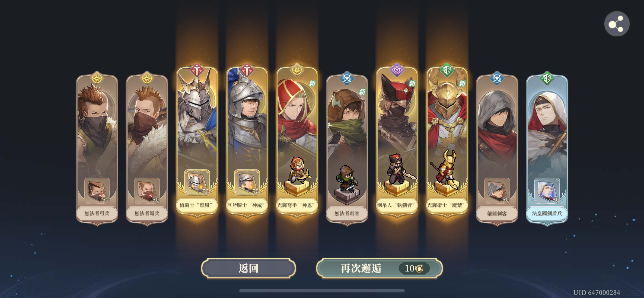Tap the 巨斧騎士 helmet shard icon
This screenshot has width=644, height=298.
pos(247,182)
